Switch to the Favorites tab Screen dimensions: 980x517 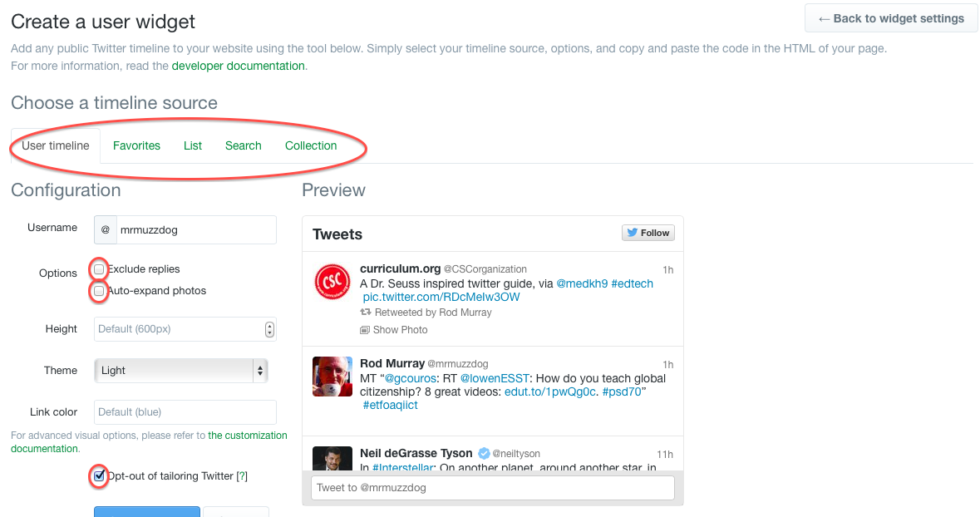click(x=136, y=145)
